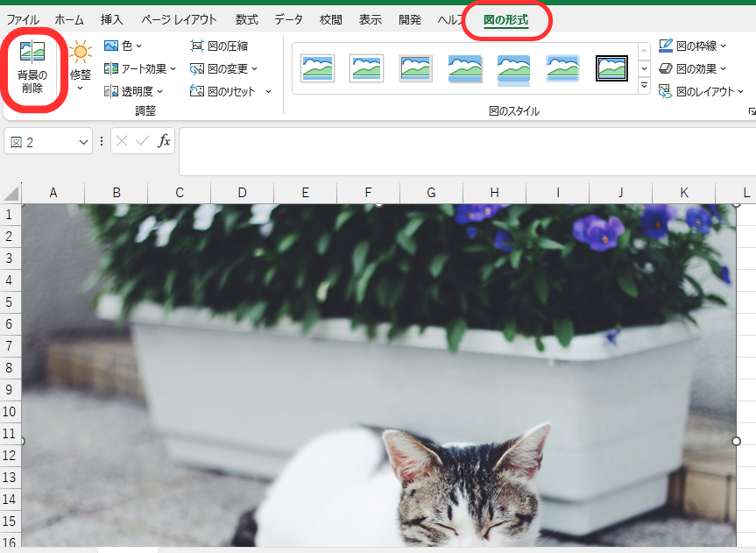
Task: Open the 色 color options
Action: point(124,46)
